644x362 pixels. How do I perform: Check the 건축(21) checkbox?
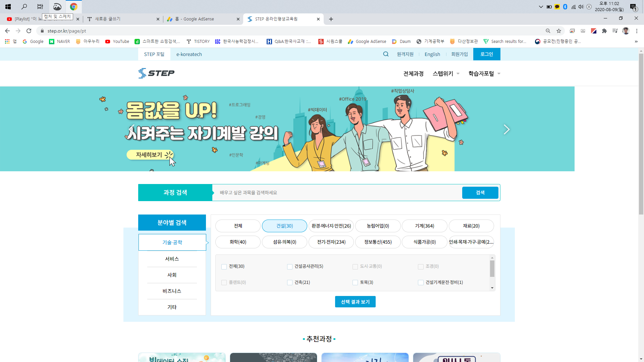[x=290, y=283]
